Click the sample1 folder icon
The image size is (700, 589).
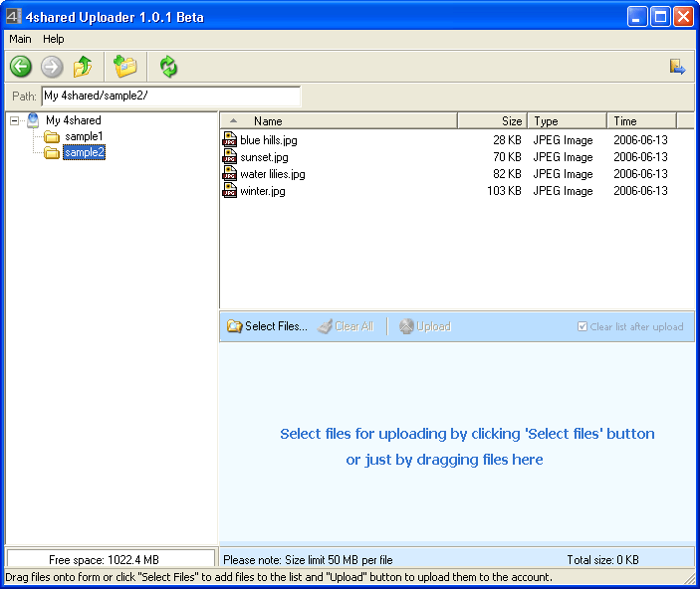point(52,136)
